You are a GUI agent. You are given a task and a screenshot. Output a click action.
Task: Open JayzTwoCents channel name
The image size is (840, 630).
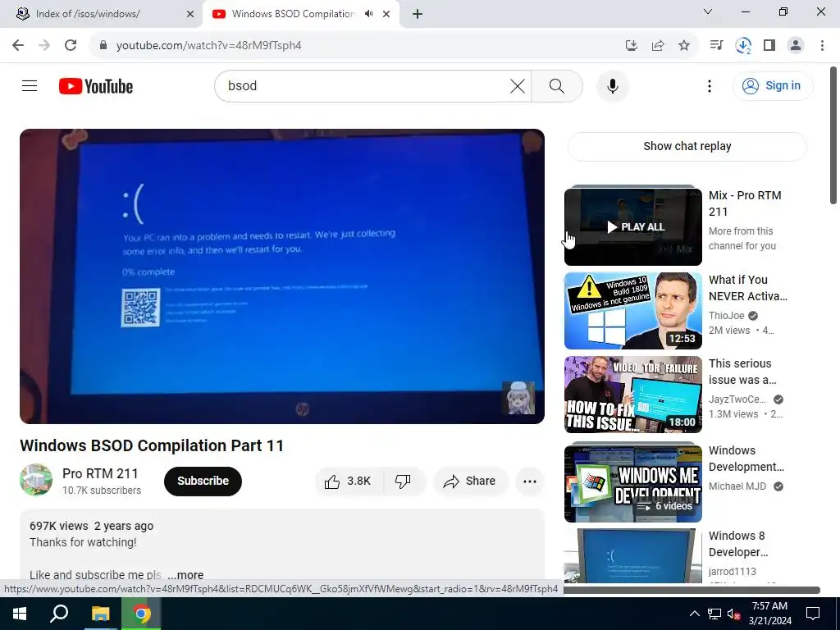pos(737,399)
